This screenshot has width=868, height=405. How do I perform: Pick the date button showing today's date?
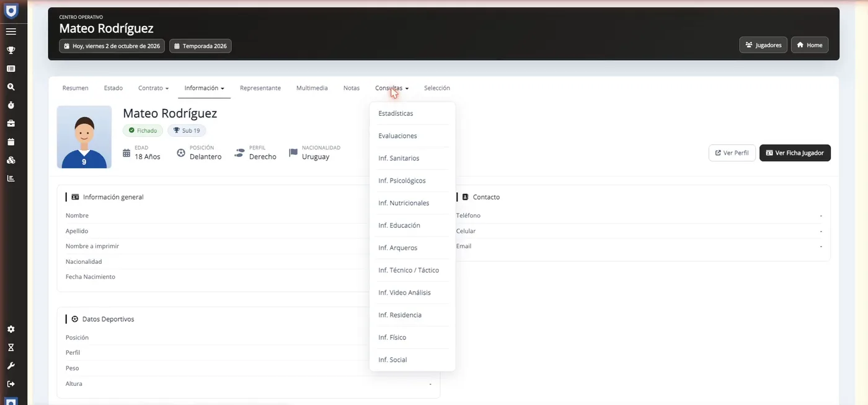coord(112,46)
